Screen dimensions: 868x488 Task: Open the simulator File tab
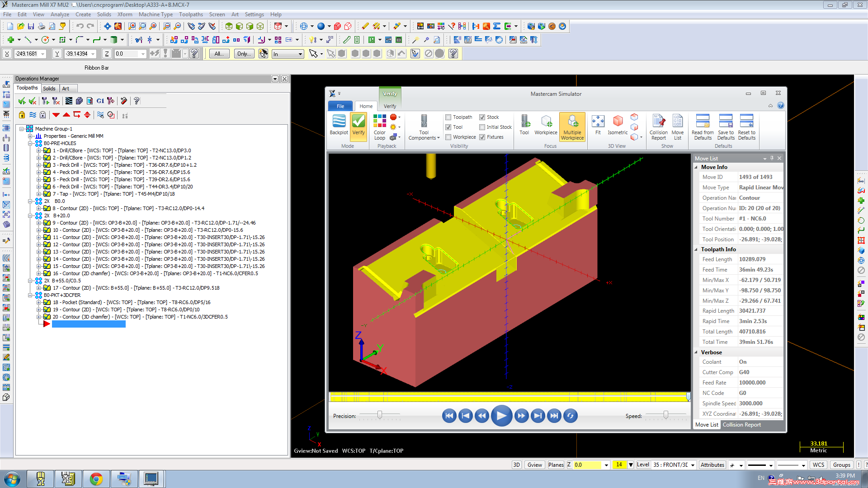[340, 106]
